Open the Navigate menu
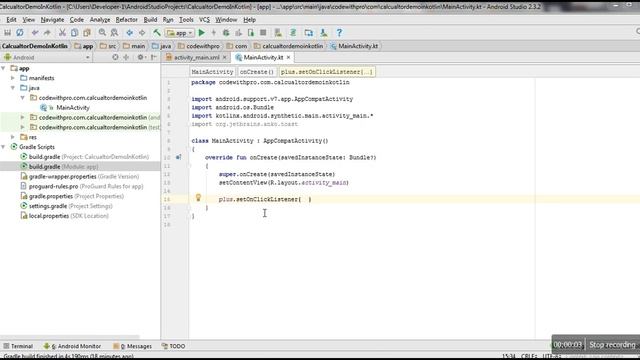 [52, 20]
